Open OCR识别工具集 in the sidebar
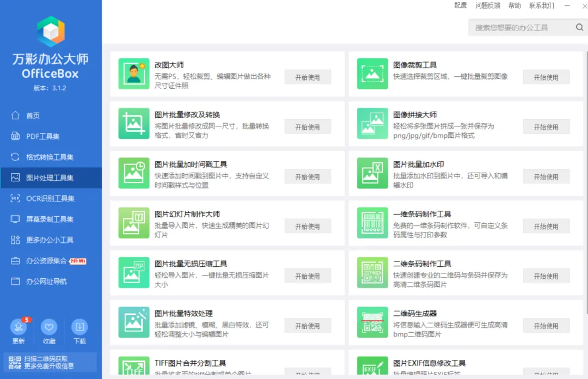This screenshot has height=379, width=588. point(51,199)
